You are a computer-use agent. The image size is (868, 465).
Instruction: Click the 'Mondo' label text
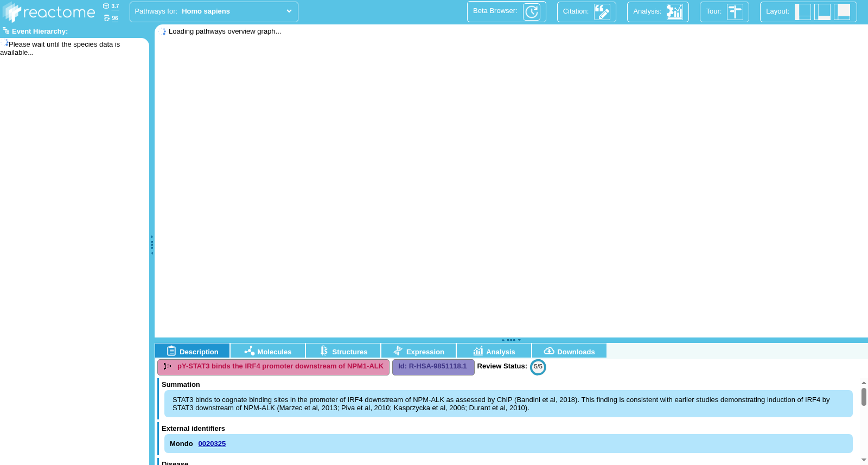pyautogui.click(x=181, y=444)
